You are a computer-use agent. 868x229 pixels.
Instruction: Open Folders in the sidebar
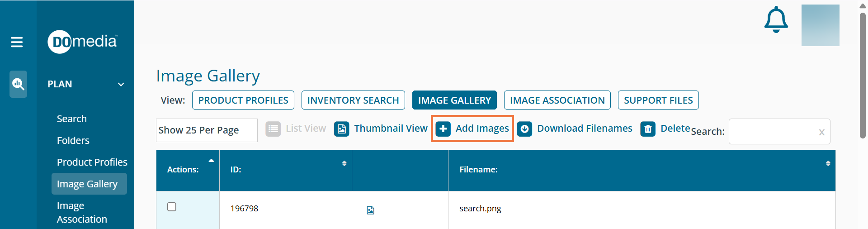coord(73,140)
